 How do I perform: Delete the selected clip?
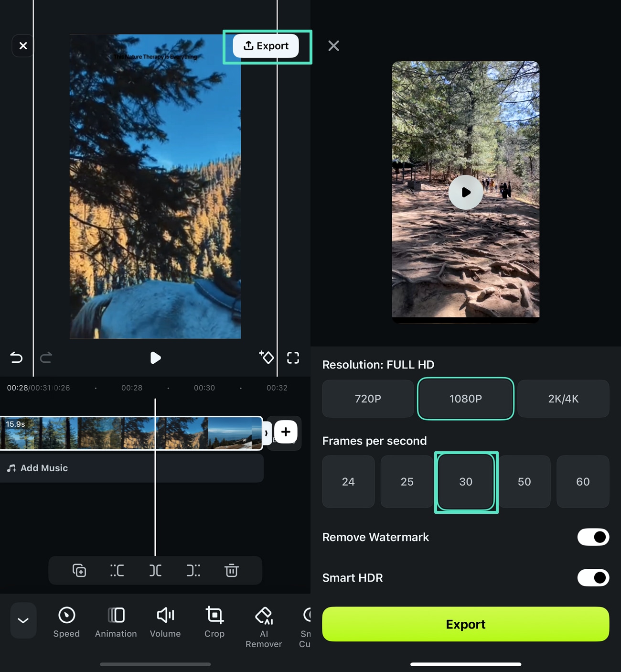pyautogui.click(x=232, y=570)
